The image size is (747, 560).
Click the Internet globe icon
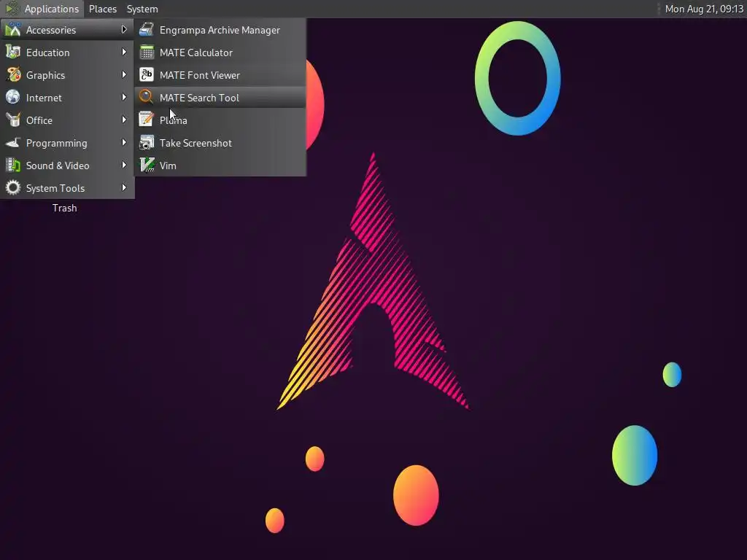[x=13, y=97]
